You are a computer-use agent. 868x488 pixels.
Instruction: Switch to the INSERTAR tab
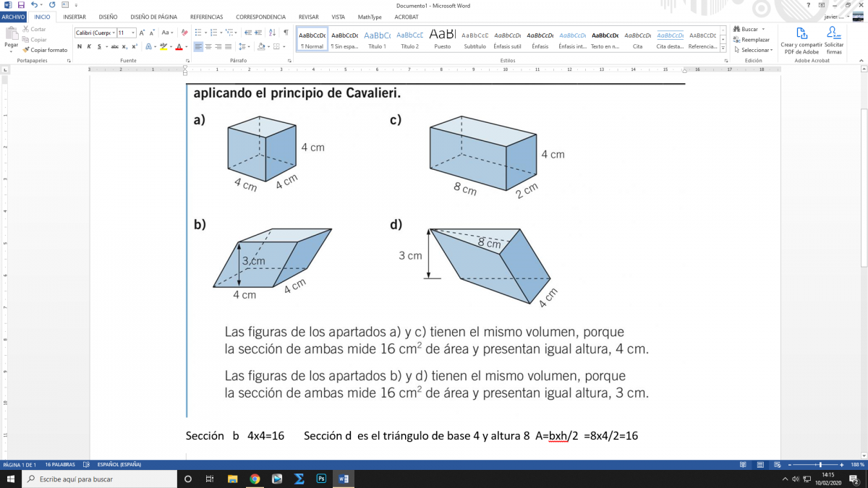coord(75,16)
